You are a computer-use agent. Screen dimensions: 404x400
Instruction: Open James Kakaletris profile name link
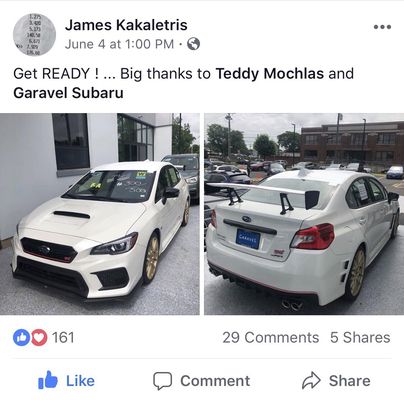tap(126, 25)
